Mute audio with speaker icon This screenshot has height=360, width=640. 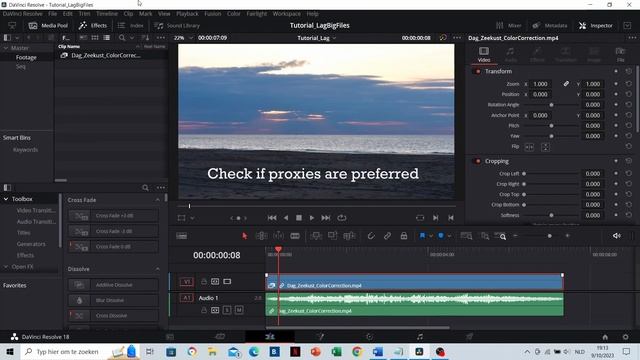coord(617,236)
